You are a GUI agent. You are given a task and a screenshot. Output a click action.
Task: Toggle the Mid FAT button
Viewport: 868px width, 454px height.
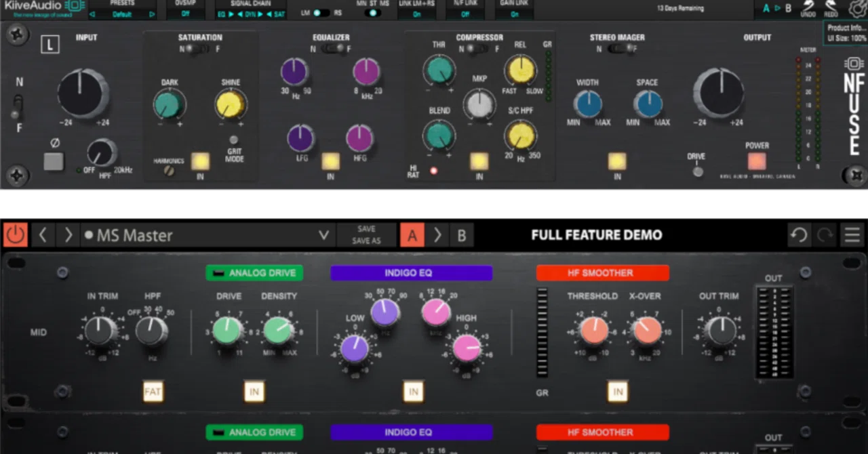coord(153,392)
